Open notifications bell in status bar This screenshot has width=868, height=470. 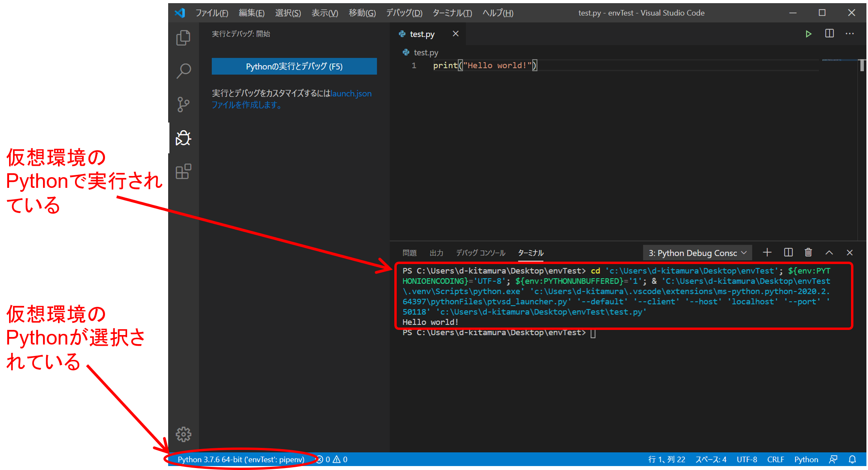point(852,459)
